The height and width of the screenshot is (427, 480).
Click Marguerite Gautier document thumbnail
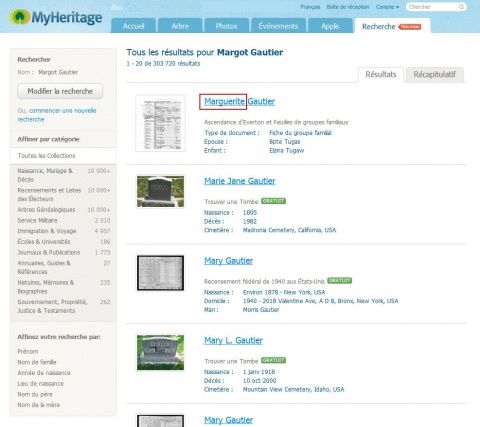tap(160, 123)
